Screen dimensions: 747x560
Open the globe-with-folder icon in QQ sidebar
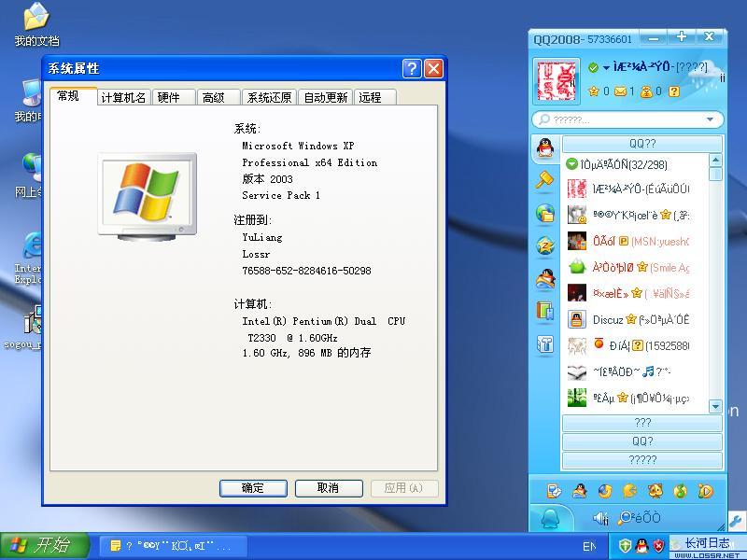(545, 213)
